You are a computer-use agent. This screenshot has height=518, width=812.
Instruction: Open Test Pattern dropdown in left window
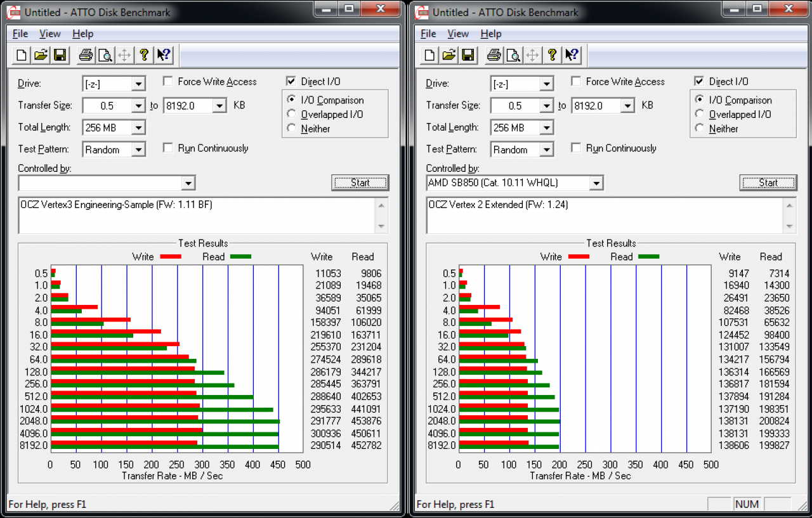click(138, 150)
